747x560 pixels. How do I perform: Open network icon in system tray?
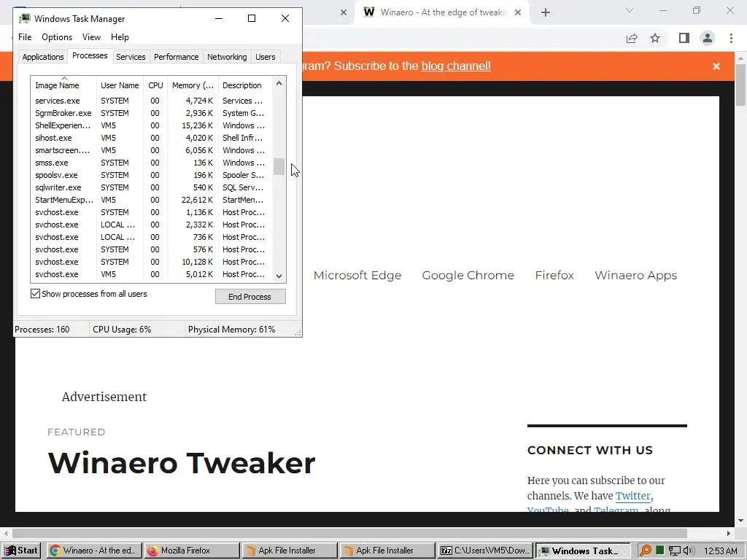coord(674,551)
